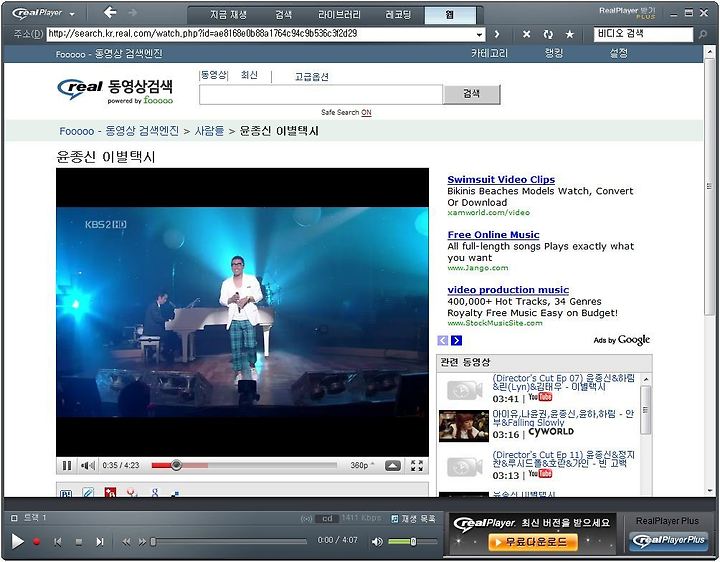
Task: Open Fooooo - 동영상 검색엔진 breadcrumb link
Action: pos(119,131)
